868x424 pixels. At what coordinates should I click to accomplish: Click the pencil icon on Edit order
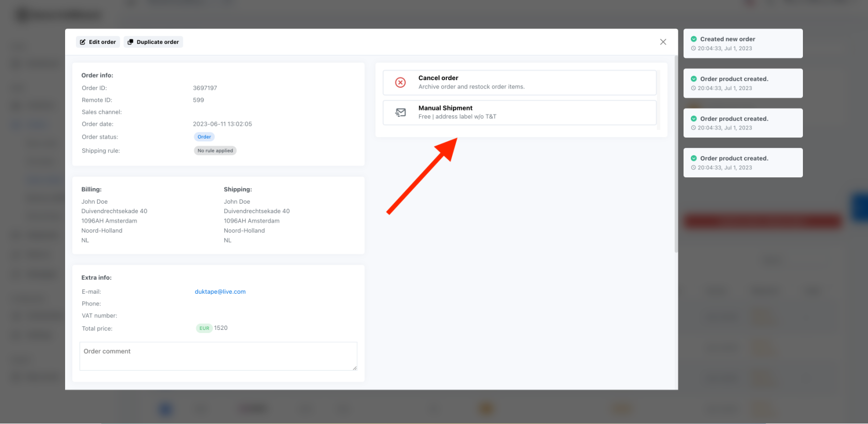click(83, 42)
